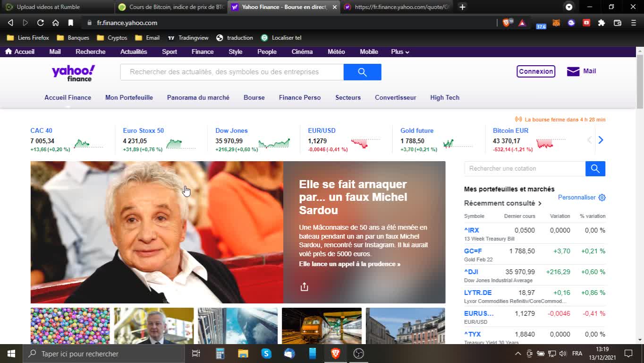Expand Récemment consulté section
Image resolution: width=644 pixels, height=363 pixels.
pyautogui.click(x=502, y=203)
